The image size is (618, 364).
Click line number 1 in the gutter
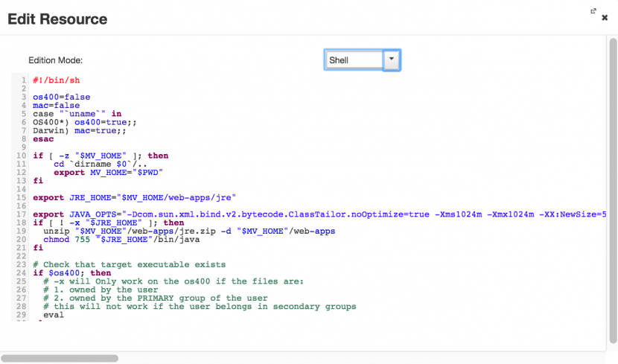click(24, 80)
